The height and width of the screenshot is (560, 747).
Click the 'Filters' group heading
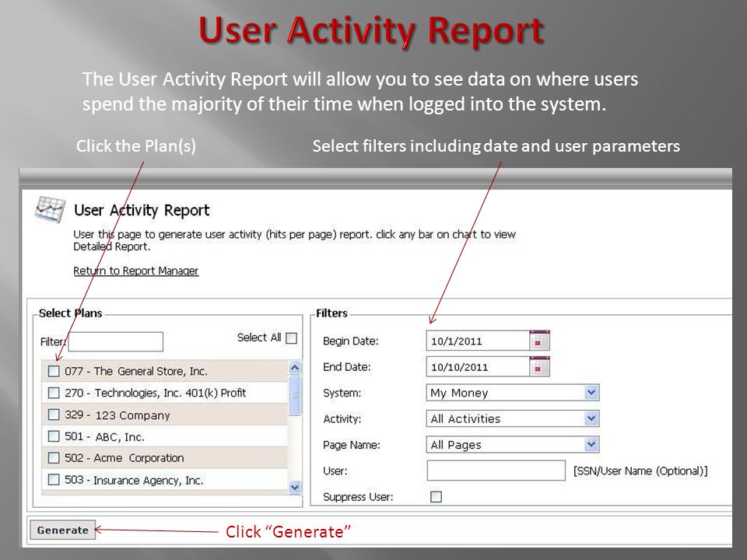coord(332,313)
